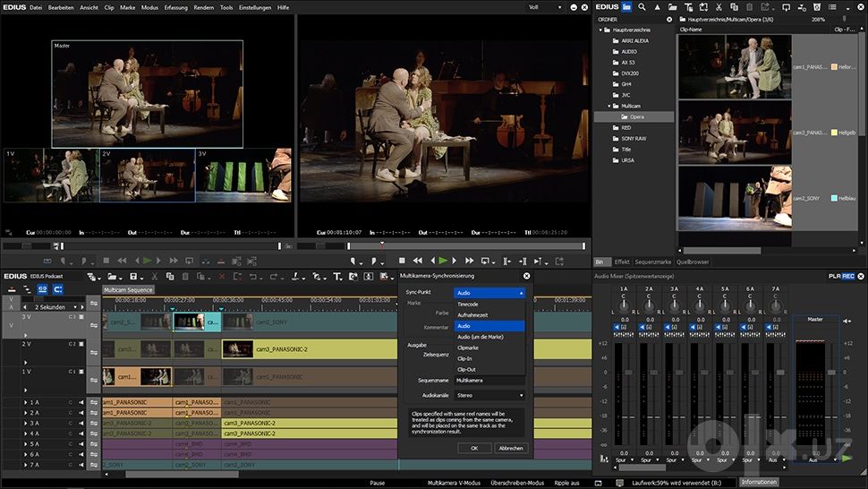
Task: Create title with T tool
Action: 337,277
